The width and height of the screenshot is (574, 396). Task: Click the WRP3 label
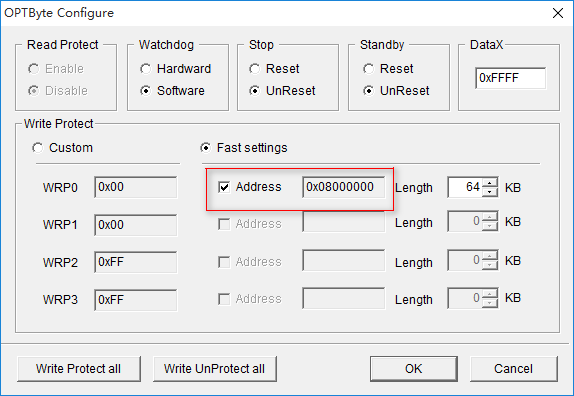pyautogui.click(x=60, y=300)
